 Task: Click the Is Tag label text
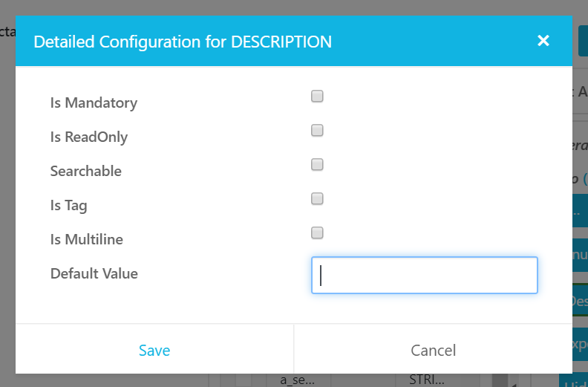(68, 206)
